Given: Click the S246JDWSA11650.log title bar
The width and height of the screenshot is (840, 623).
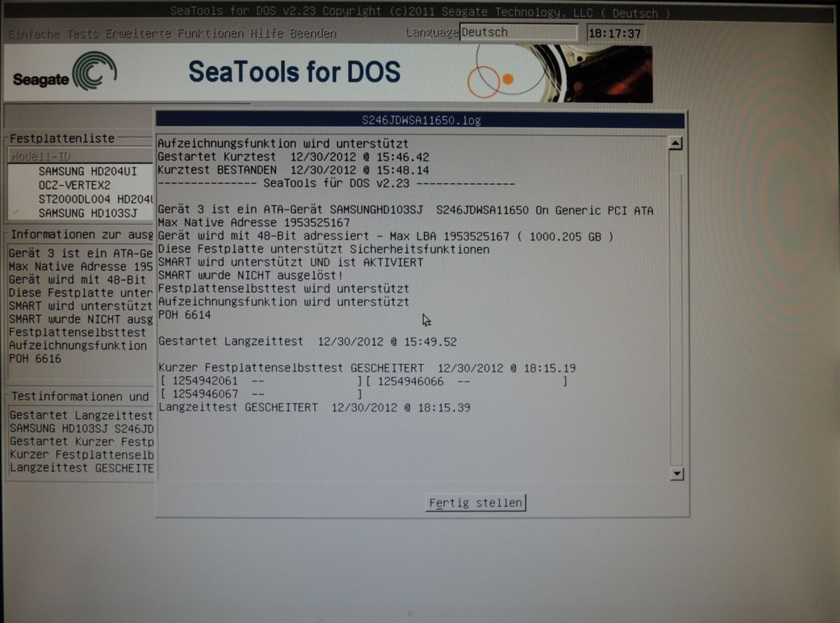Looking at the screenshot, I should (420, 120).
